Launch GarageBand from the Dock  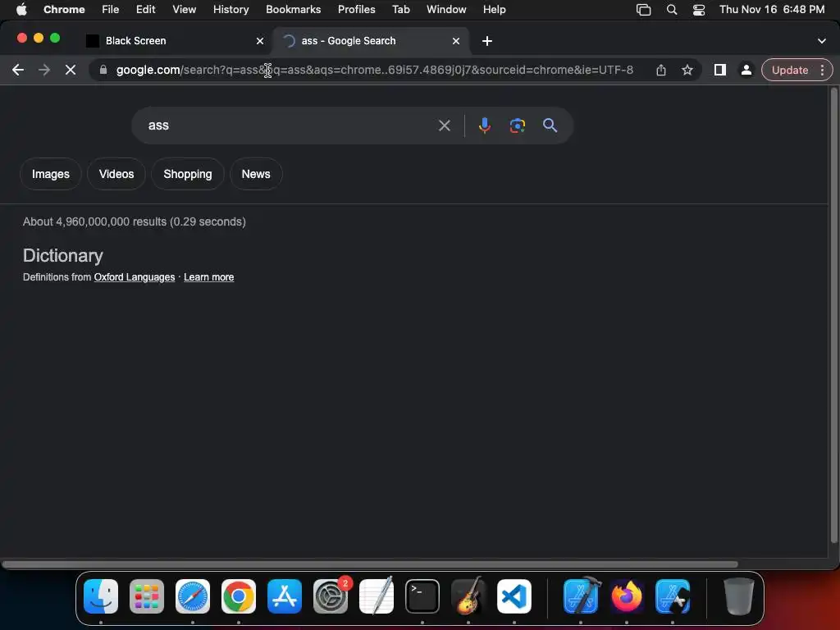(x=468, y=596)
